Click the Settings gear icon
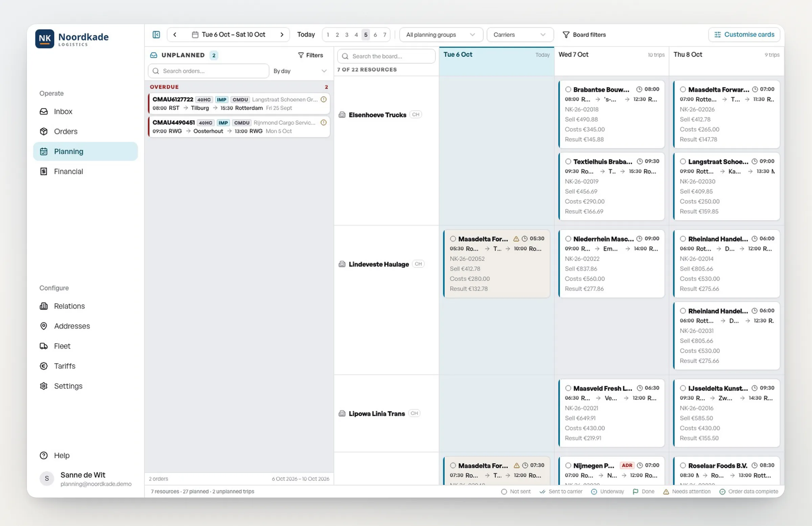Viewport: 812px width, 526px height. click(x=44, y=386)
